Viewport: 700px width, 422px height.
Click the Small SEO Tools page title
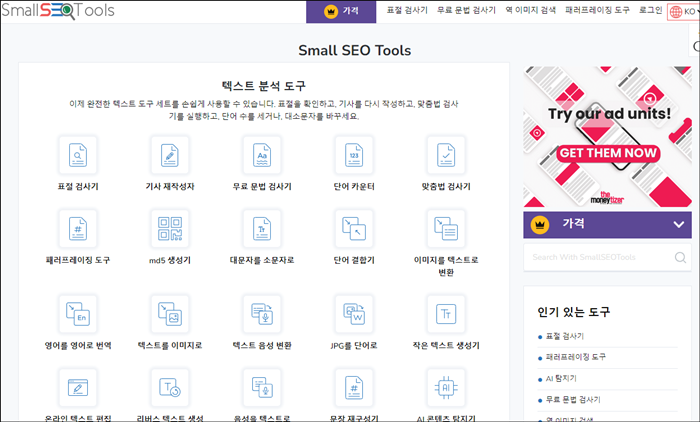[354, 50]
